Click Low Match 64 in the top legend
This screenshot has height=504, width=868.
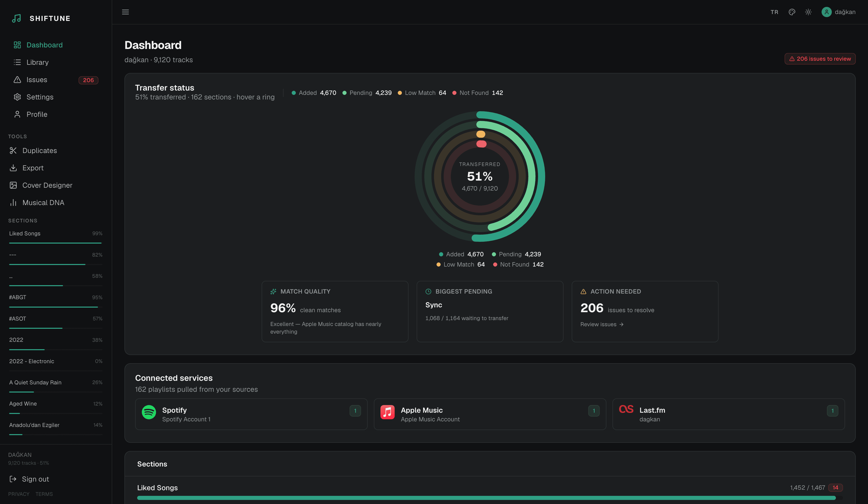pyautogui.click(x=422, y=93)
